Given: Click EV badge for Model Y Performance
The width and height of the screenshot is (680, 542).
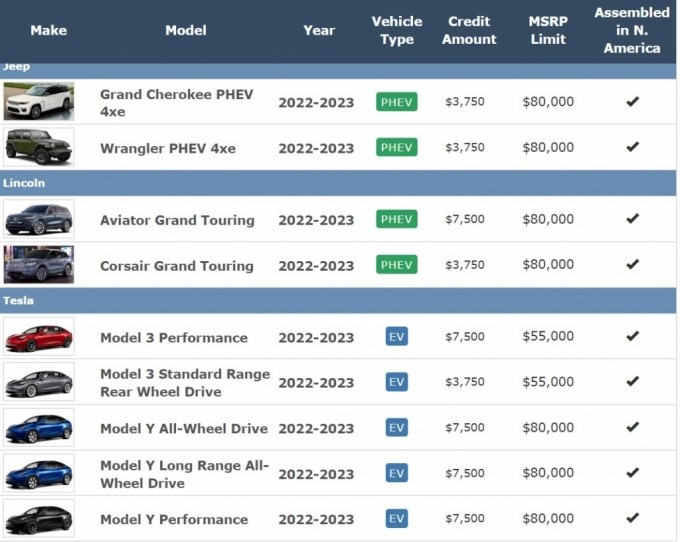Looking at the screenshot, I should coord(396,519).
